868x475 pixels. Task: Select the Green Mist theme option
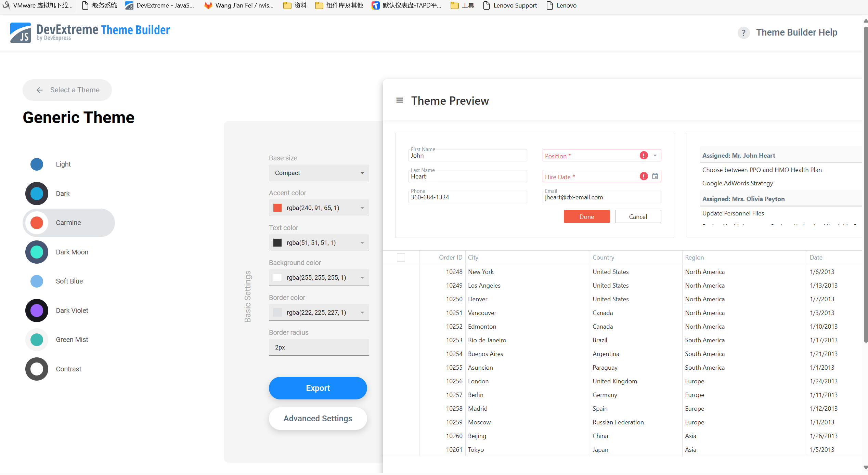(72, 340)
